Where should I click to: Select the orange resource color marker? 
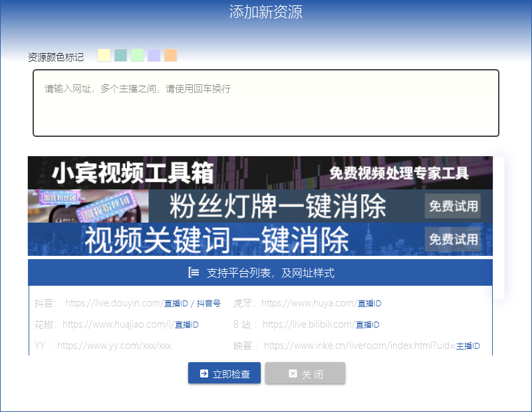coord(170,55)
